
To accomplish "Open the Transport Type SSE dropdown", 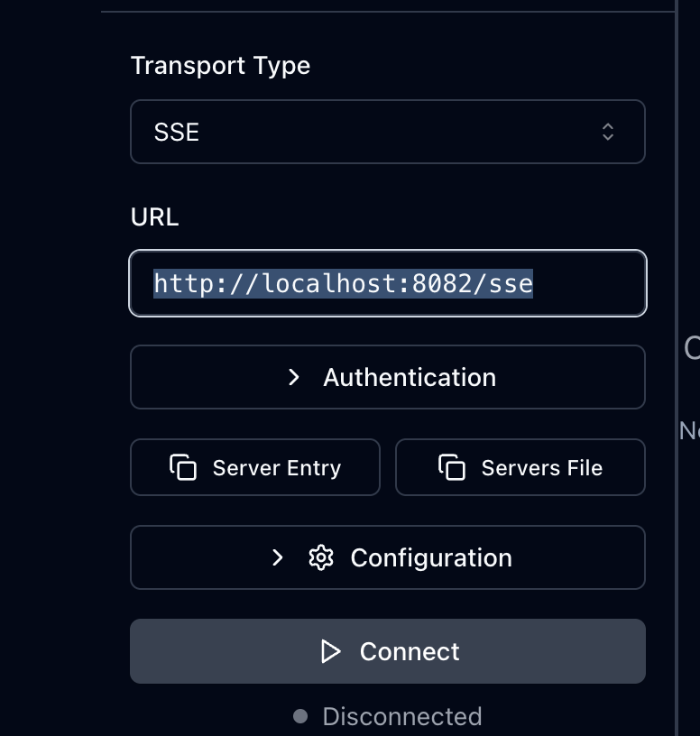I will pyautogui.click(x=387, y=132).
